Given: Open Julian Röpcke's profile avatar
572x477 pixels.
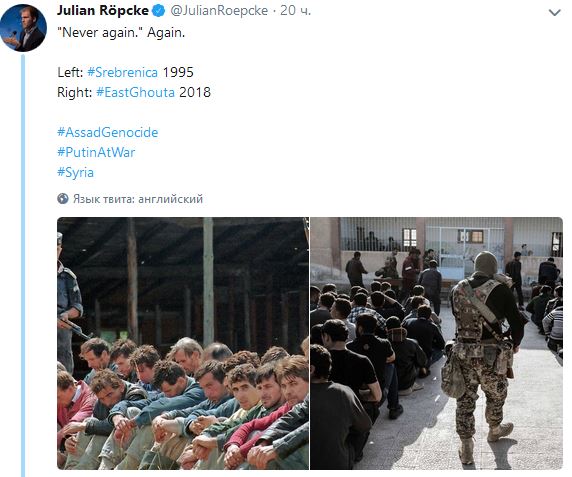Looking at the screenshot, I should (x=23, y=28).
